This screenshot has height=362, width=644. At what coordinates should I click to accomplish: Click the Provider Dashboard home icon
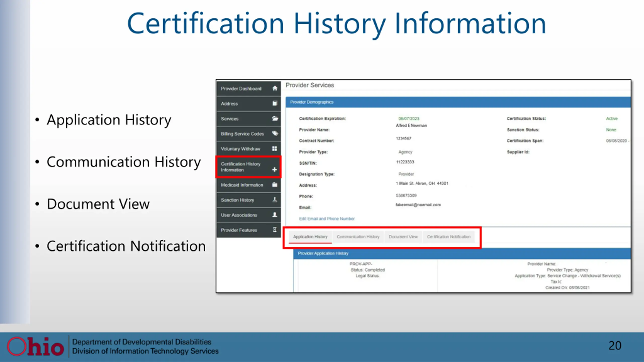(x=275, y=88)
